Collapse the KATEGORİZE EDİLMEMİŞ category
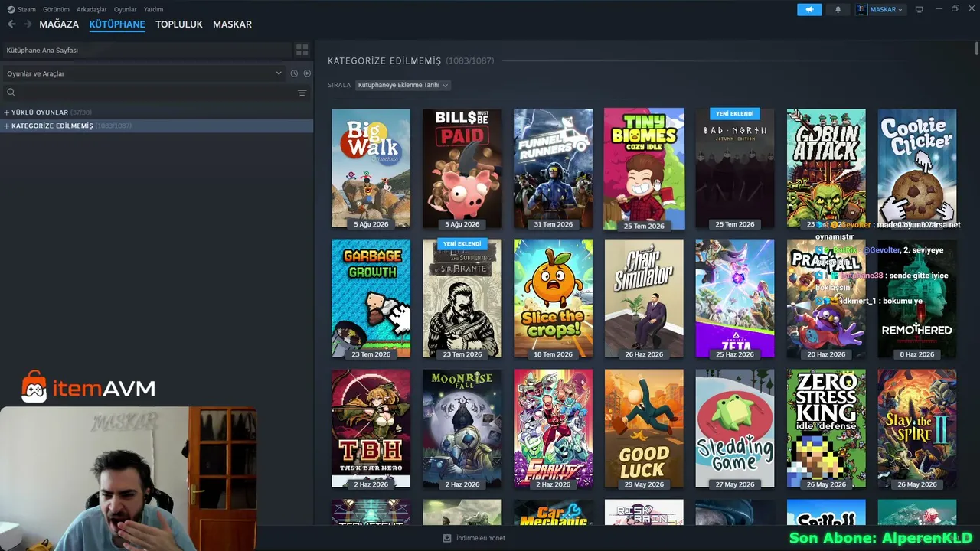The image size is (980, 551). pyautogui.click(x=7, y=126)
